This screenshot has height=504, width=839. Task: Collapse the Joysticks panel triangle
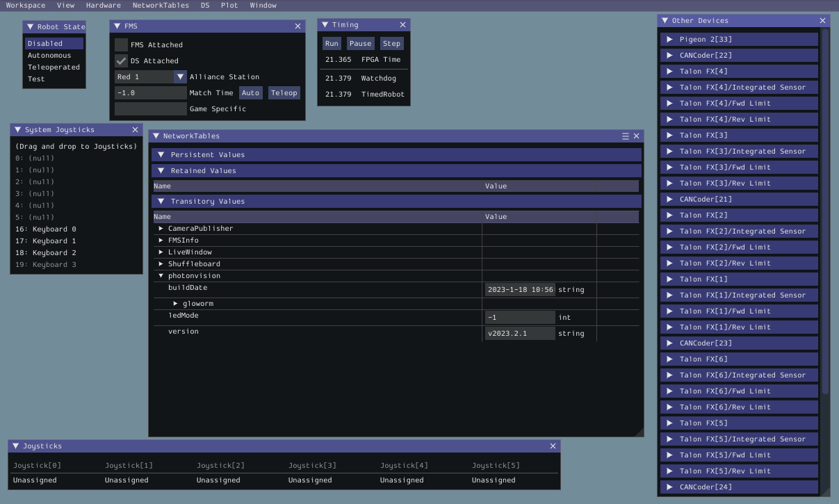tap(15, 446)
